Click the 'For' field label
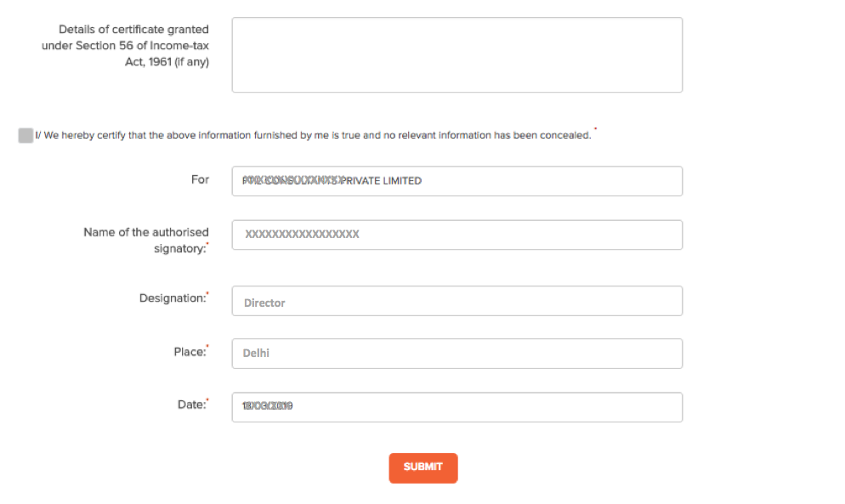This screenshot has height=504, width=845. tap(200, 180)
